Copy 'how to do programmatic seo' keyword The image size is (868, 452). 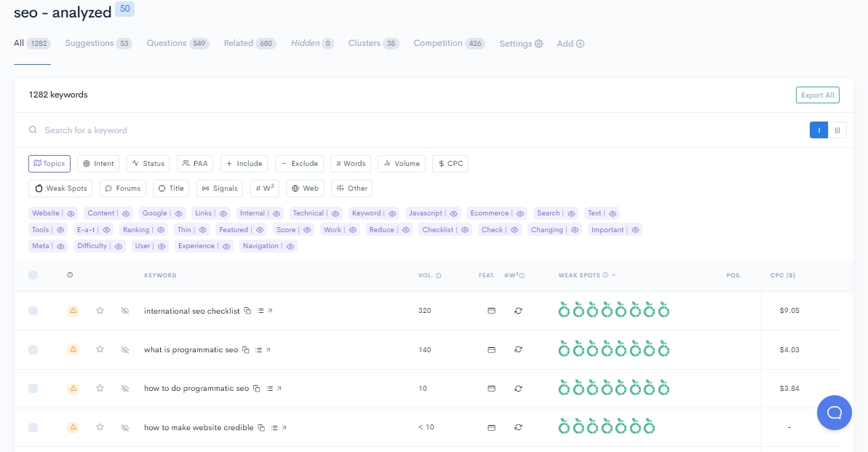coord(256,388)
